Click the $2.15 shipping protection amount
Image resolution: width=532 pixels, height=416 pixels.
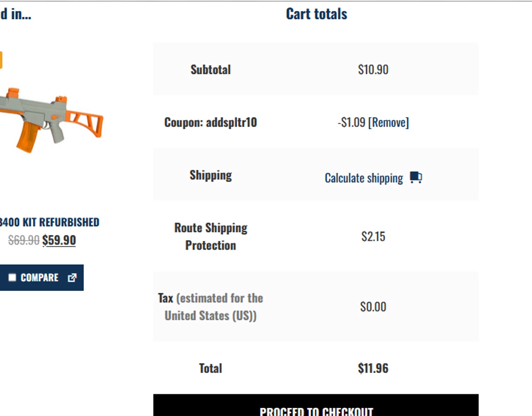pyautogui.click(x=373, y=236)
